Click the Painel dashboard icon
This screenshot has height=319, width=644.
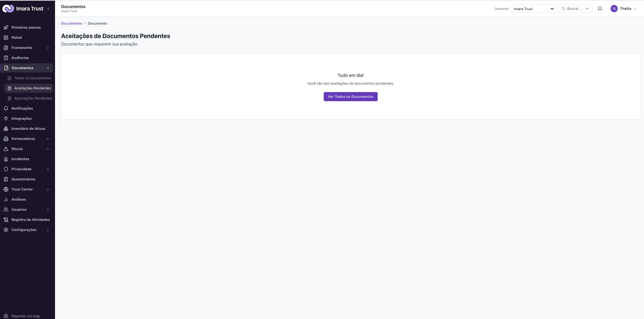coord(6,37)
